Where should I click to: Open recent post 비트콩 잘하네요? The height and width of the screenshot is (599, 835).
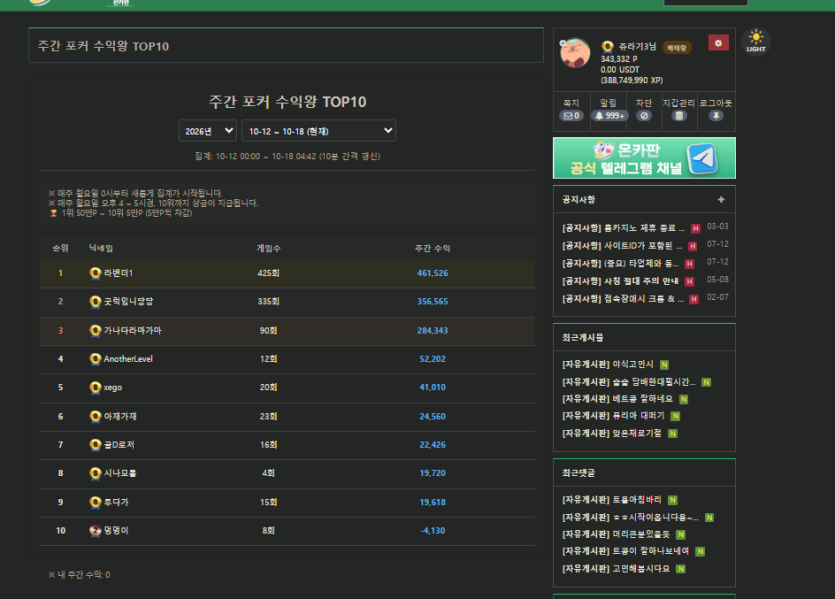coord(618,399)
